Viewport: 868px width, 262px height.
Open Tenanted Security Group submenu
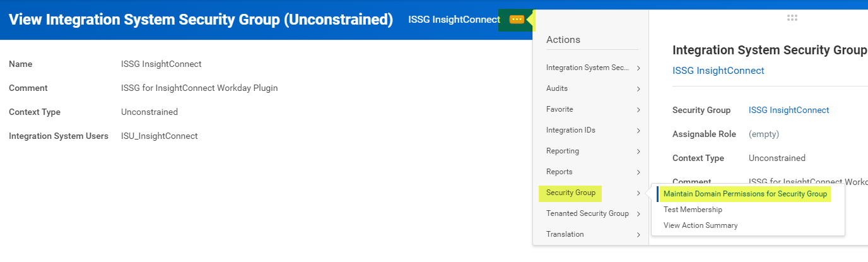[x=587, y=213]
